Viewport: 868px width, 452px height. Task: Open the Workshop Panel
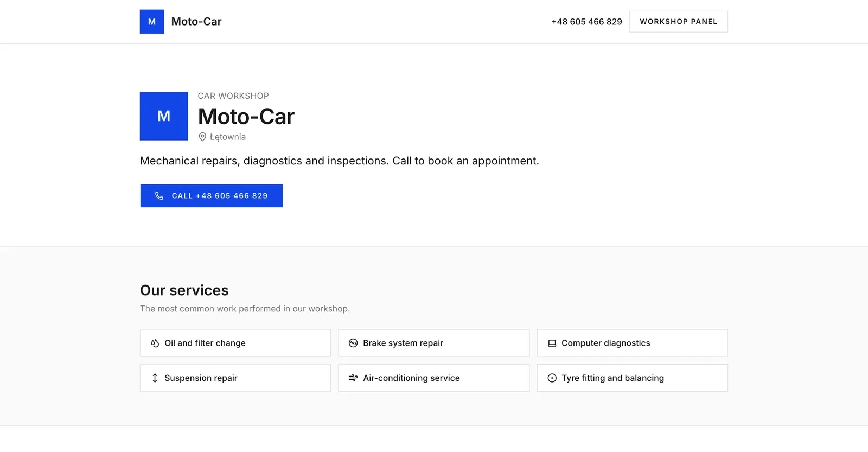[x=679, y=22]
